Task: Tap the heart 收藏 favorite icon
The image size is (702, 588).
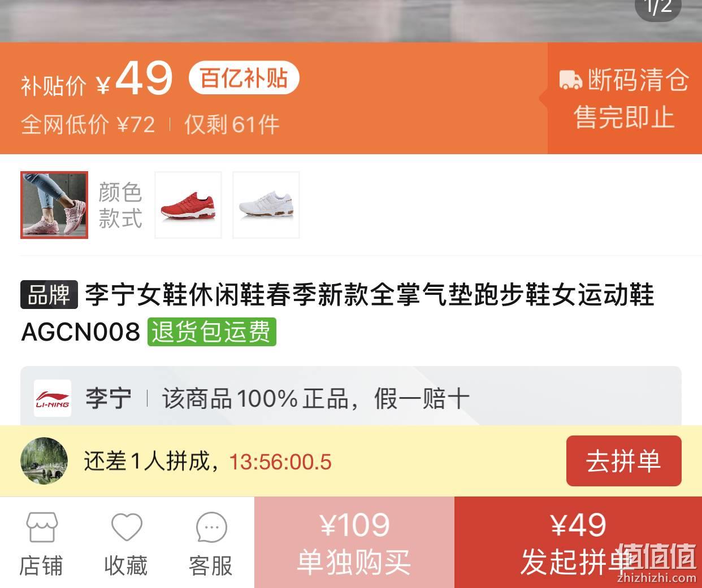Action: coord(127,528)
